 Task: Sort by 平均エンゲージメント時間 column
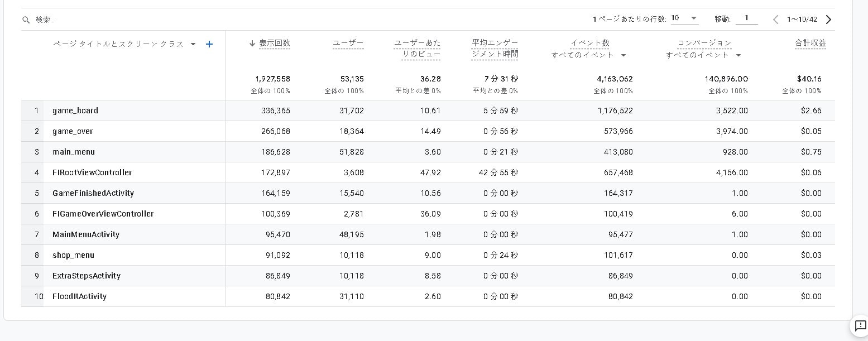tap(495, 49)
